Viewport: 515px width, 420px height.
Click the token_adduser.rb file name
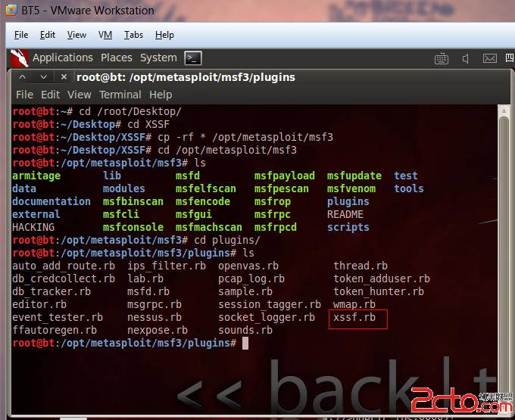(x=381, y=278)
